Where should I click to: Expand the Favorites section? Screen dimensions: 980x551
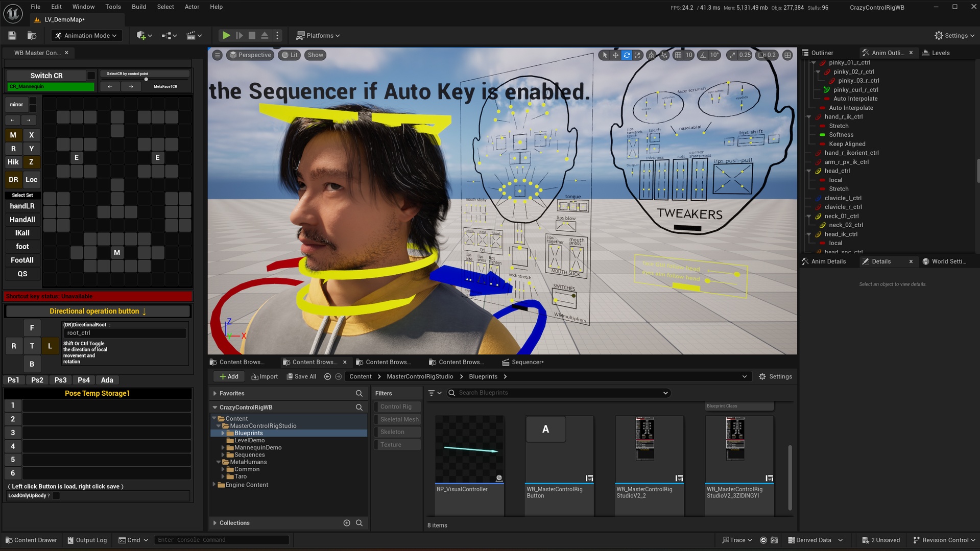[x=215, y=394]
